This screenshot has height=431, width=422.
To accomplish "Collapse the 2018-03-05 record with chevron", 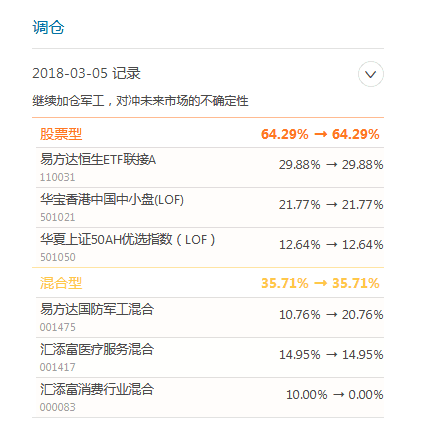I will pos(371,74).
